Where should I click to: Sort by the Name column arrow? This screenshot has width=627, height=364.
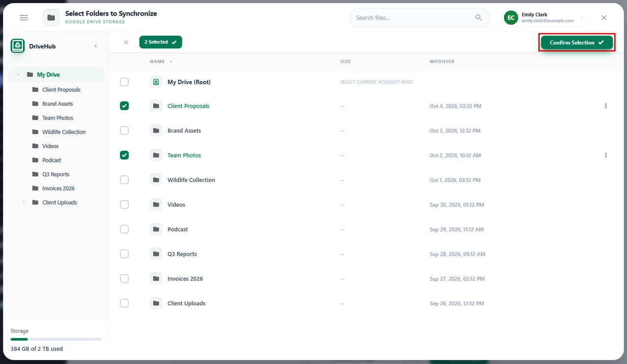[x=171, y=62]
